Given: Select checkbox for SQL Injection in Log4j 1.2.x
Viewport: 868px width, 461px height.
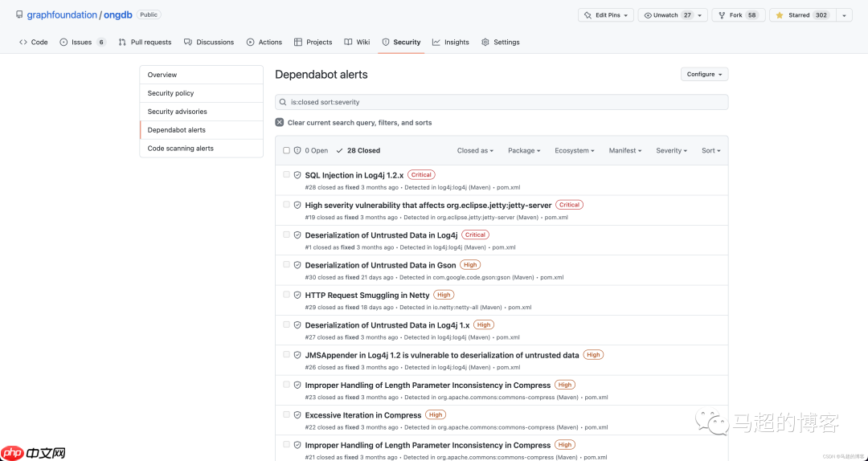Looking at the screenshot, I should pos(286,174).
